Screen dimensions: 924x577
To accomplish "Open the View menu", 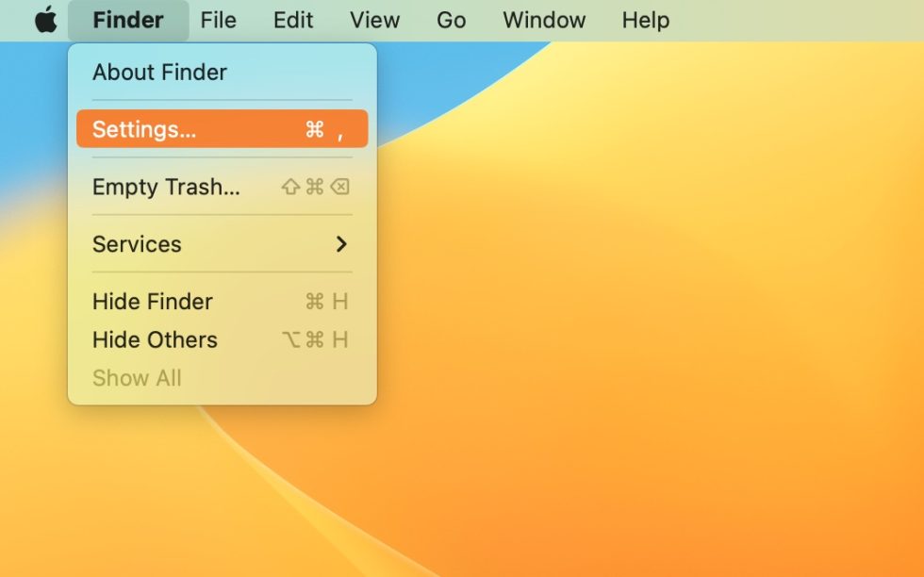I will pos(373,20).
